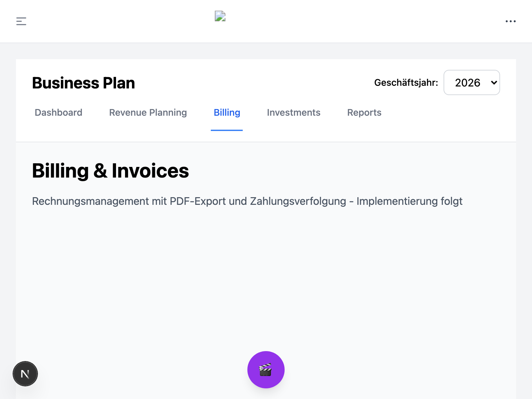The width and height of the screenshot is (532, 399).
Task: Click the Geschäftsjahr label
Action: [406, 83]
